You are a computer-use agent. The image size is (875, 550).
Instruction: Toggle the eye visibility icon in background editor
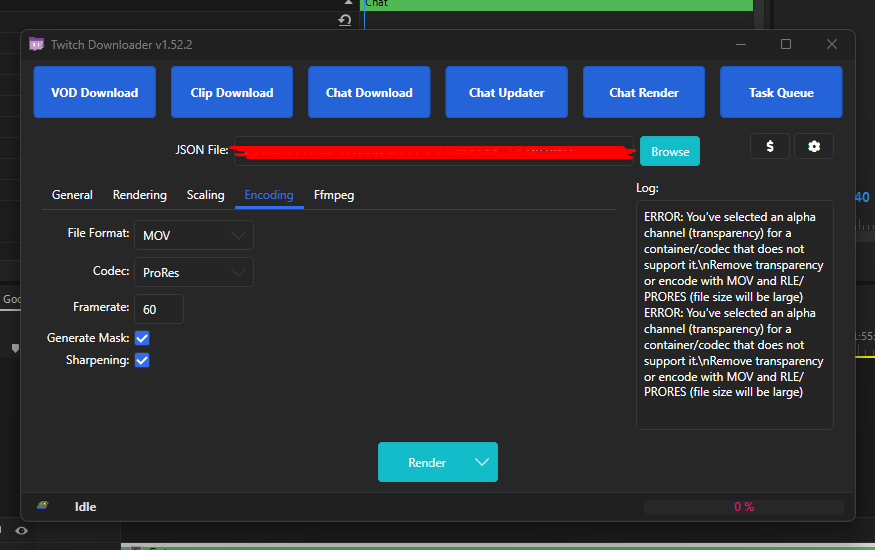[21, 530]
